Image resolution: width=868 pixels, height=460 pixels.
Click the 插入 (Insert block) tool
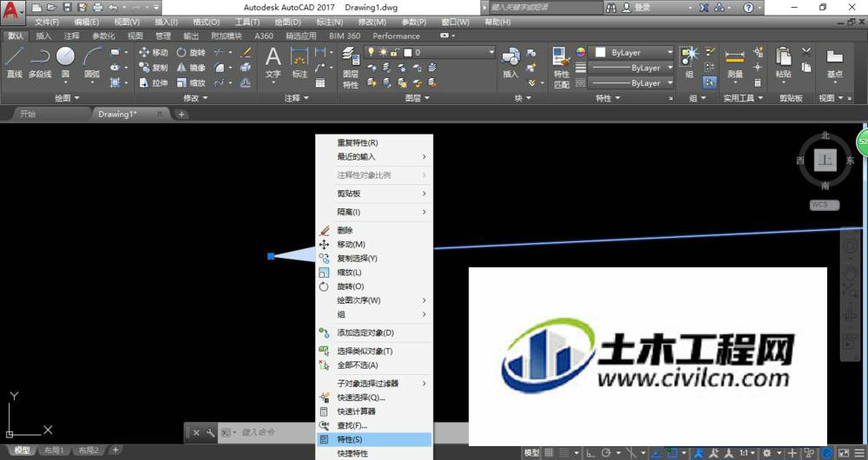(x=510, y=62)
